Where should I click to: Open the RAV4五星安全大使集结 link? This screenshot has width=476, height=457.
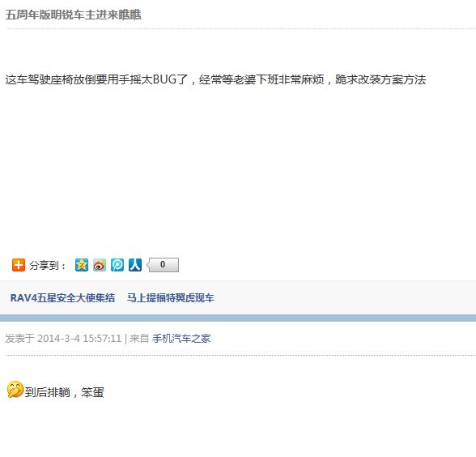(62, 298)
